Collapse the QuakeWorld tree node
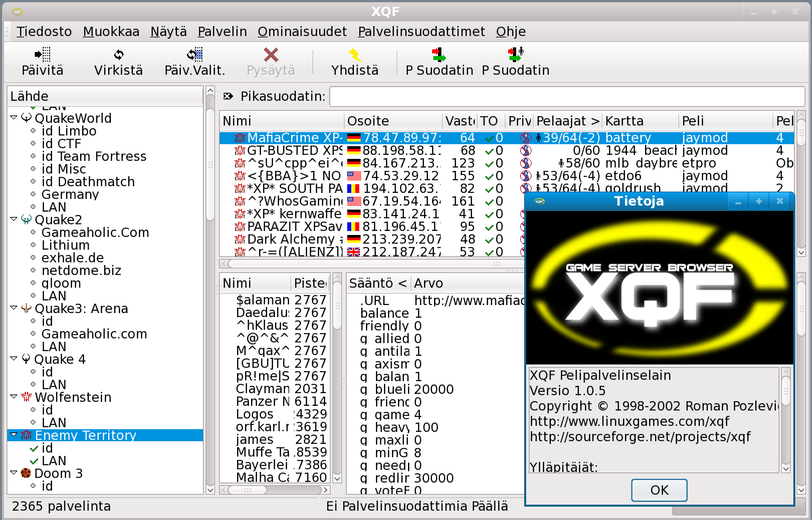 point(14,118)
